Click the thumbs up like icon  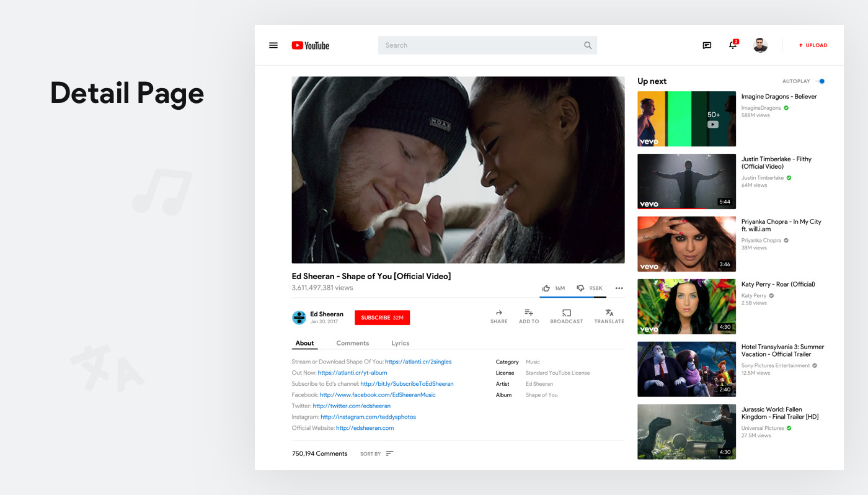point(546,288)
